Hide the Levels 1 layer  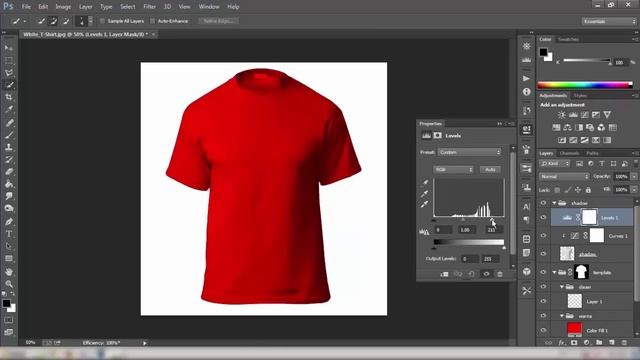coord(543,218)
